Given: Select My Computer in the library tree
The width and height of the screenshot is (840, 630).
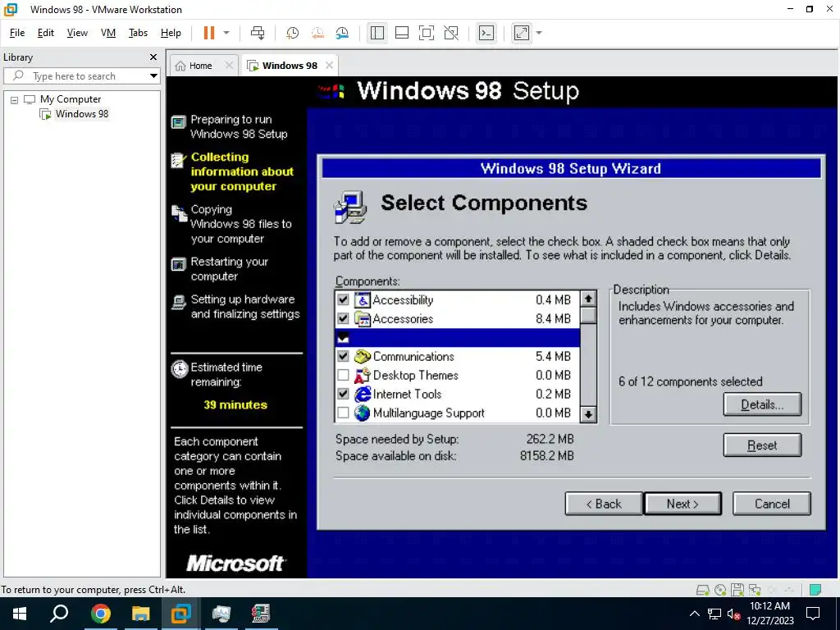Looking at the screenshot, I should pos(71,99).
